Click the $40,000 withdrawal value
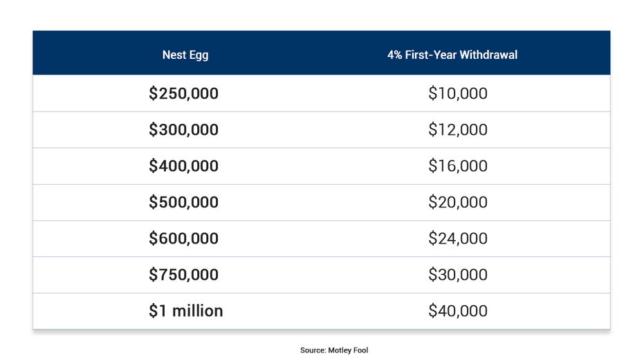The height and width of the screenshot is (362, 644). click(x=457, y=311)
